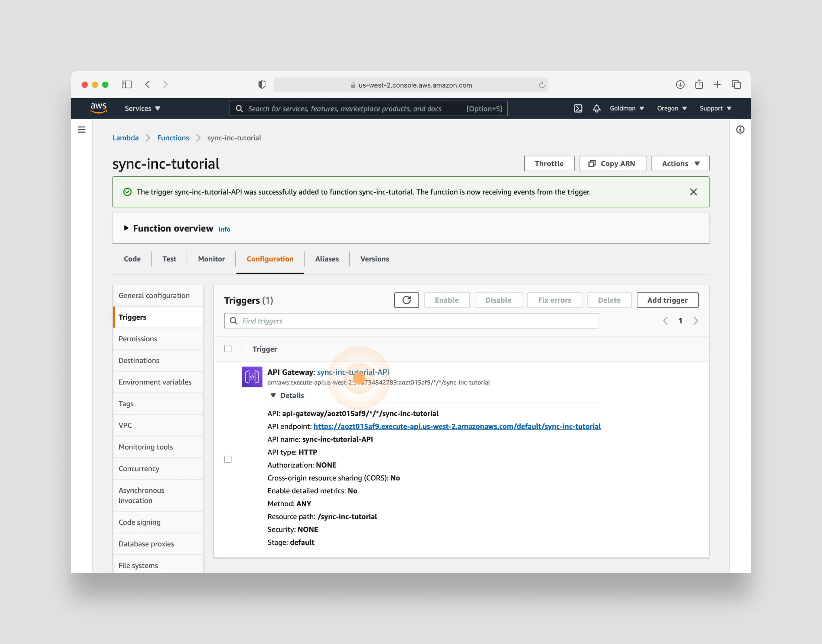The width and height of the screenshot is (822, 644).
Task: Click the Add trigger button
Action: click(667, 300)
